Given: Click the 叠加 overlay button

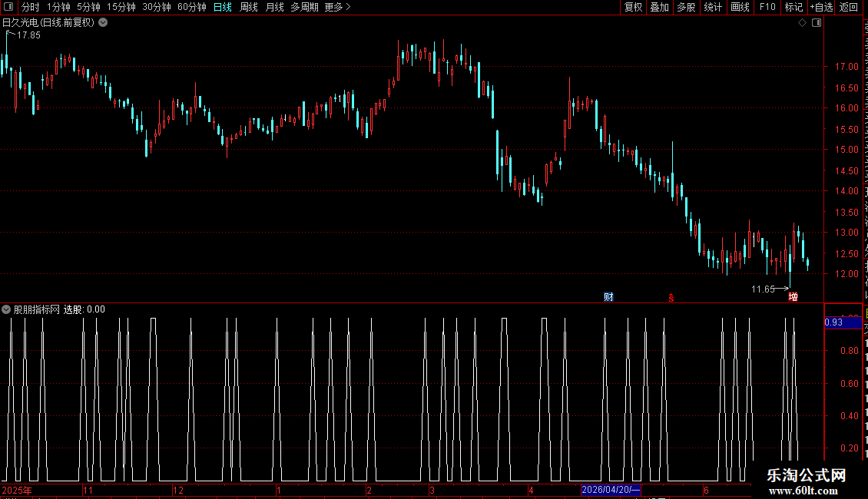Looking at the screenshot, I should [660, 7].
